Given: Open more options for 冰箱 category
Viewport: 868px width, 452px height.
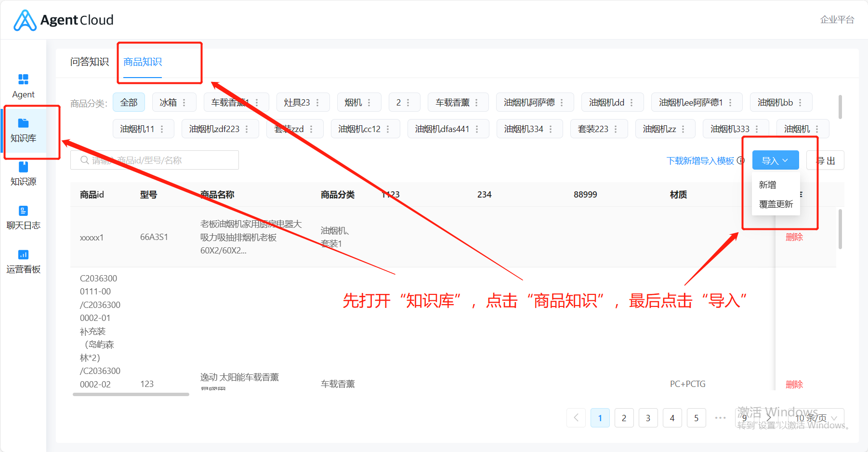Looking at the screenshot, I should [184, 103].
